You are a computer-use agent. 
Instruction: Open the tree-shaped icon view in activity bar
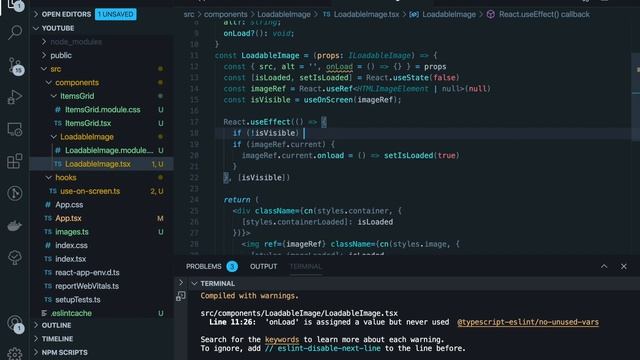click(15, 257)
